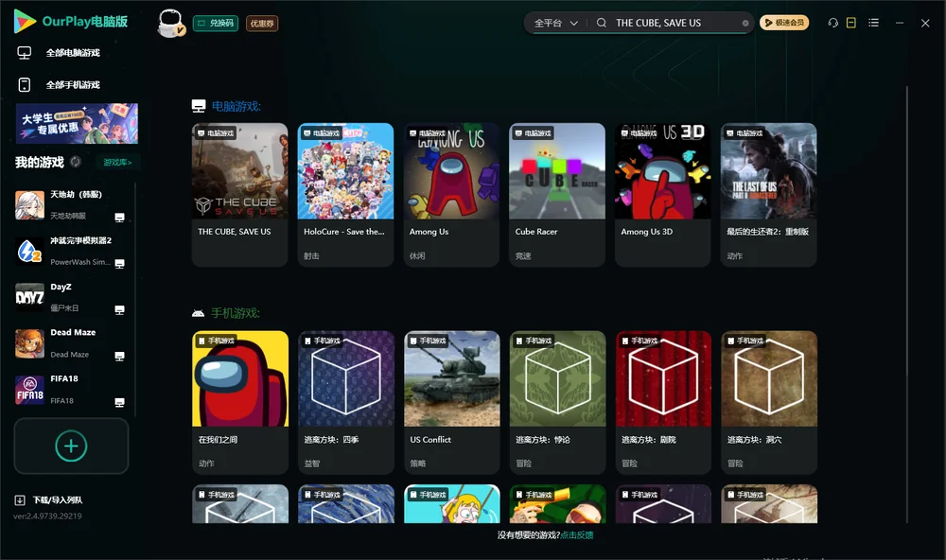This screenshot has height=560, width=946.
Task: Open 逃离方块: 四季 mobile game card
Action: [346, 403]
